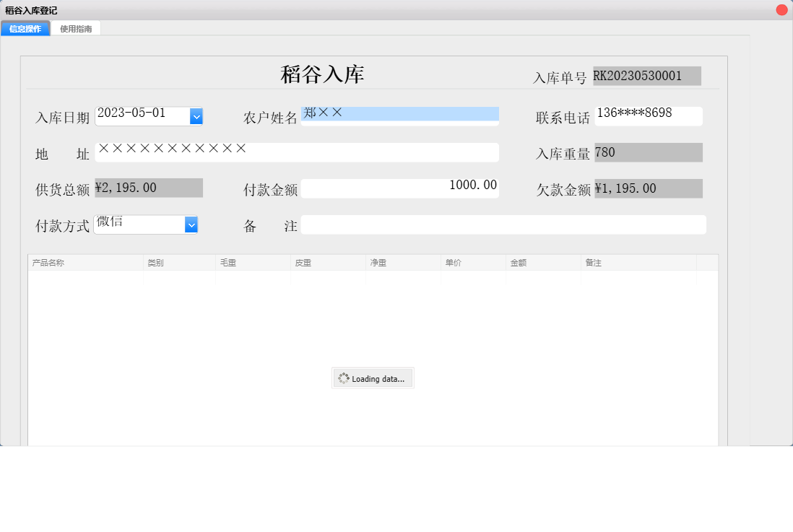Expand the 入库日期 date dropdown arrow
Viewport: 793px width, 532px height.
pos(196,115)
